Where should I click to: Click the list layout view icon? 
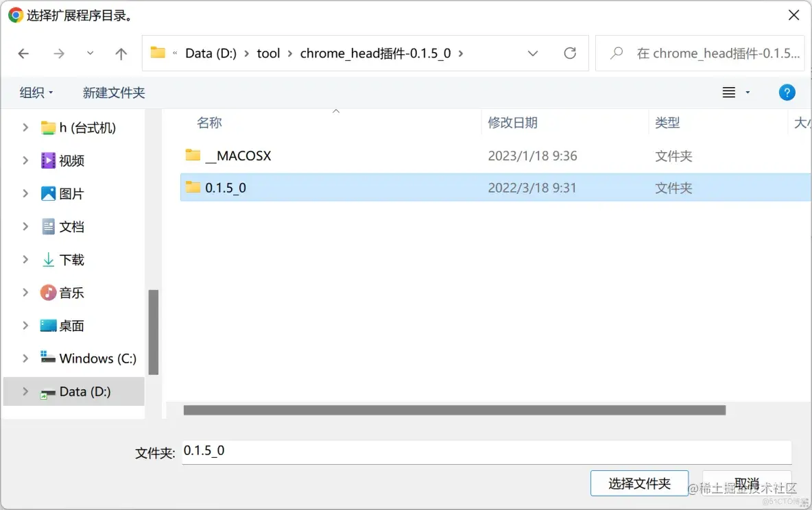click(730, 92)
